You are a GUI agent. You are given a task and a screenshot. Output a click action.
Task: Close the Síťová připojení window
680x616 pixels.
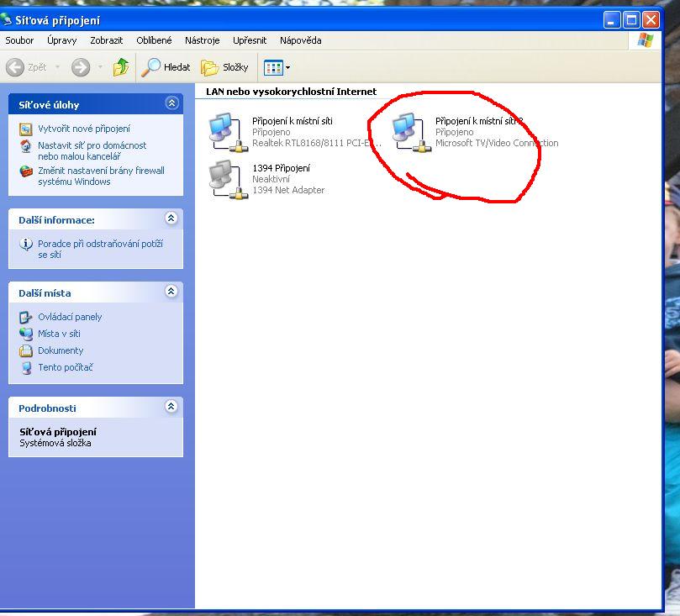tap(651, 20)
